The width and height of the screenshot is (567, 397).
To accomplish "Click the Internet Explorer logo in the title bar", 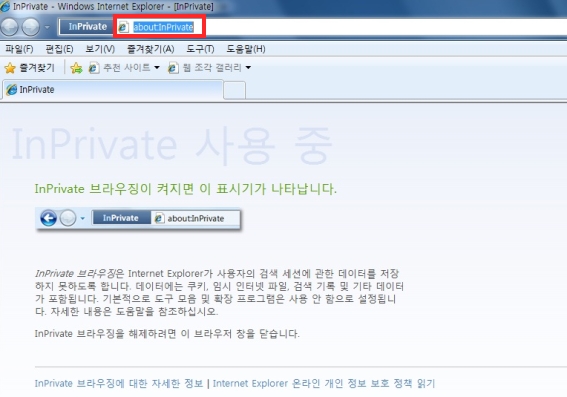I will point(5,6).
